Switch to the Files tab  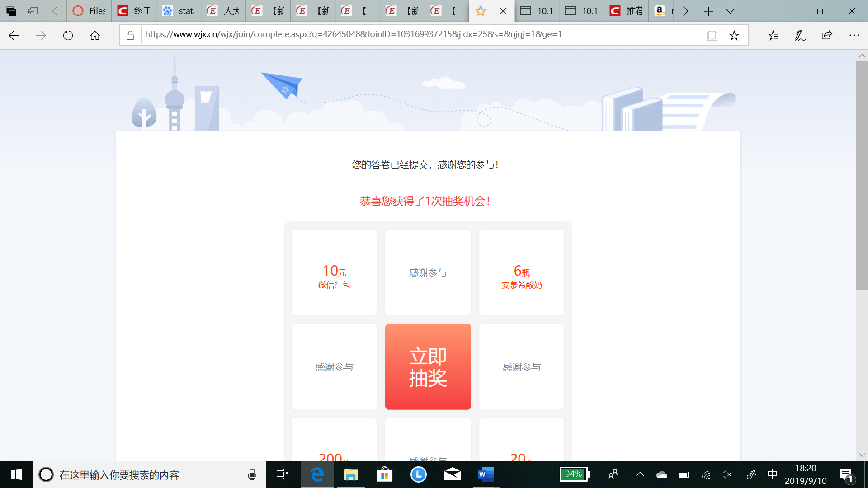click(90, 11)
